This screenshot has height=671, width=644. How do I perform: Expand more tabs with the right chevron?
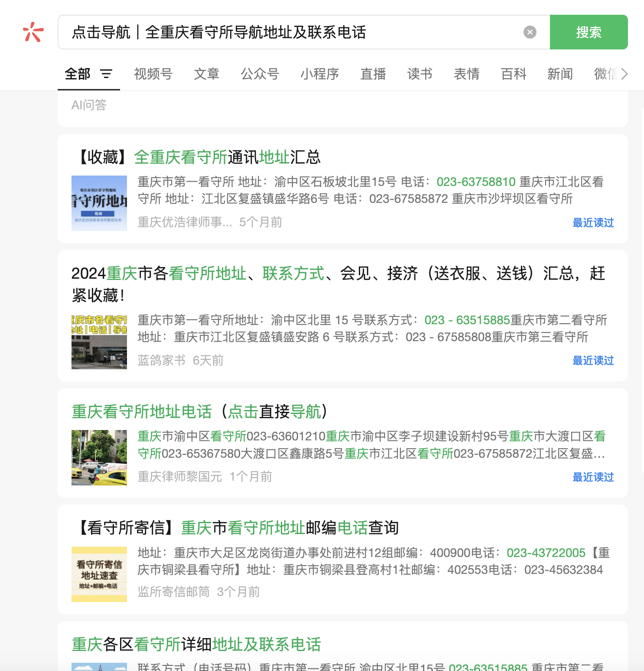coord(624,74)
